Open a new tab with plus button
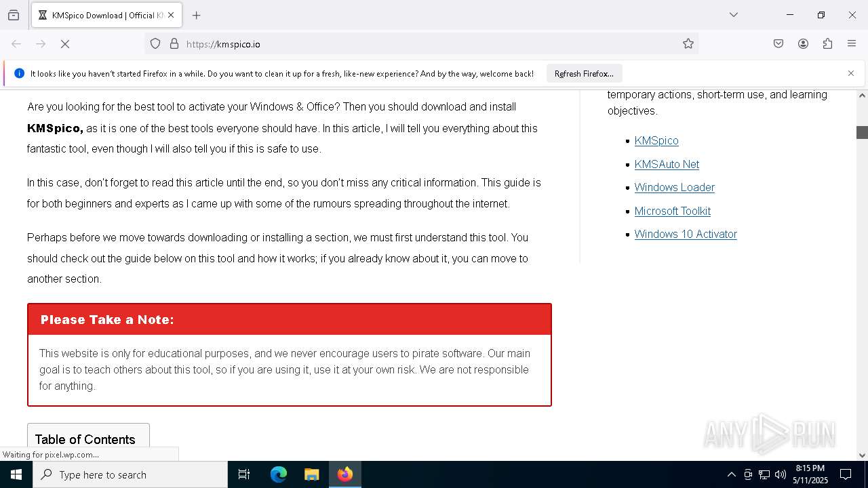The height and width of the screenshot is (488, 868). (x=197, y=15)
